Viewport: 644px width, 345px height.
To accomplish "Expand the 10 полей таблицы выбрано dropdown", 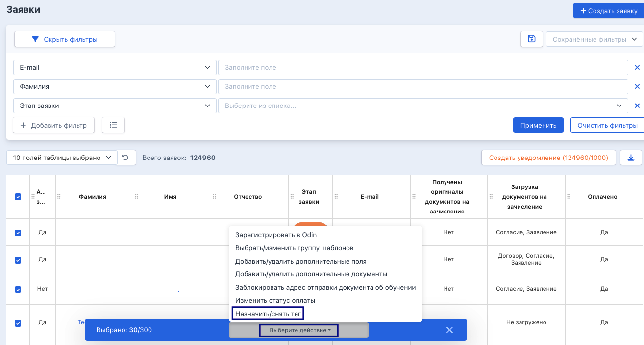I will (x=62, y=158).
